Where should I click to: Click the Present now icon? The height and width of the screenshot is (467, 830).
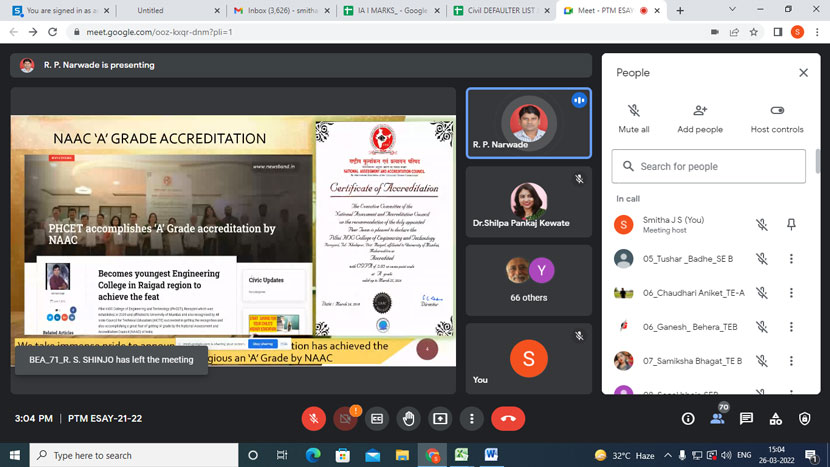(x=439, y=418)
